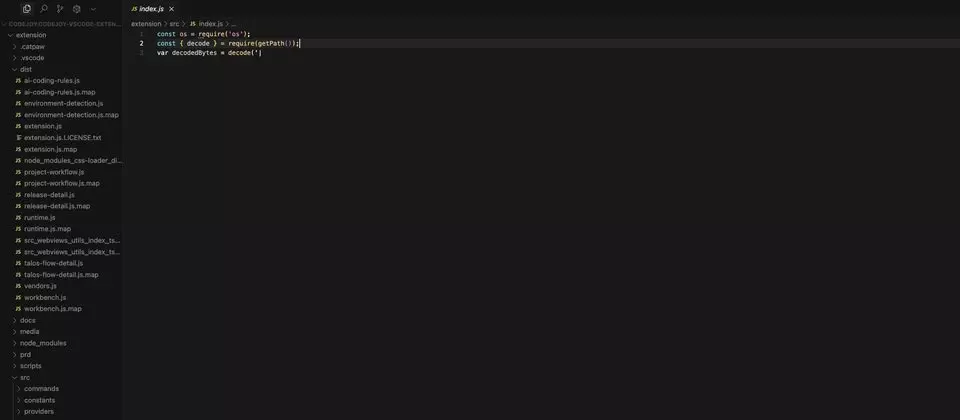The image size is (960, 420).
Task: Open project-workflow.js in the explorer
Action: tap(54, 172)
